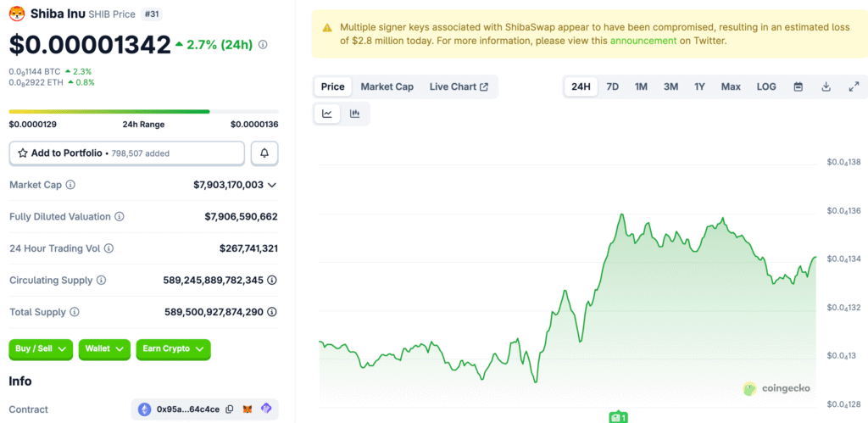Open the Buy / Sell dropdown
Image resolution: width=868 pixels, height=423 pixels.
pyautogui.click(x=41, y=349)
